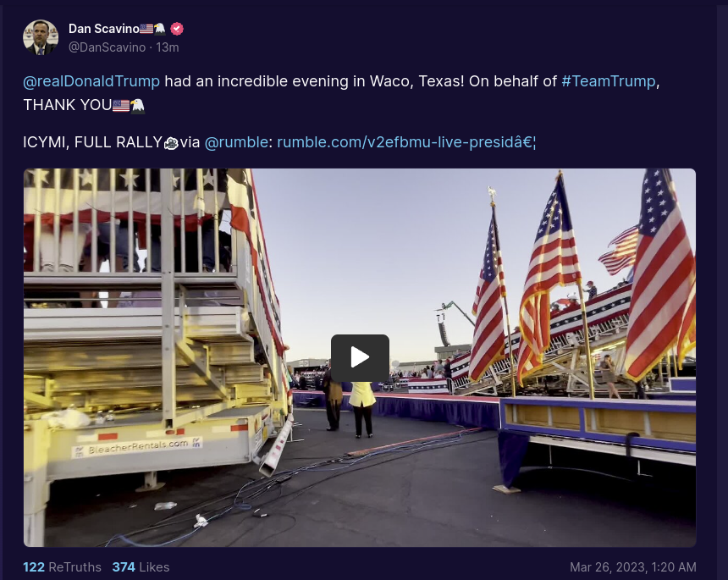
Task: View the 122 ReTruths list
Action: [62, 567]
